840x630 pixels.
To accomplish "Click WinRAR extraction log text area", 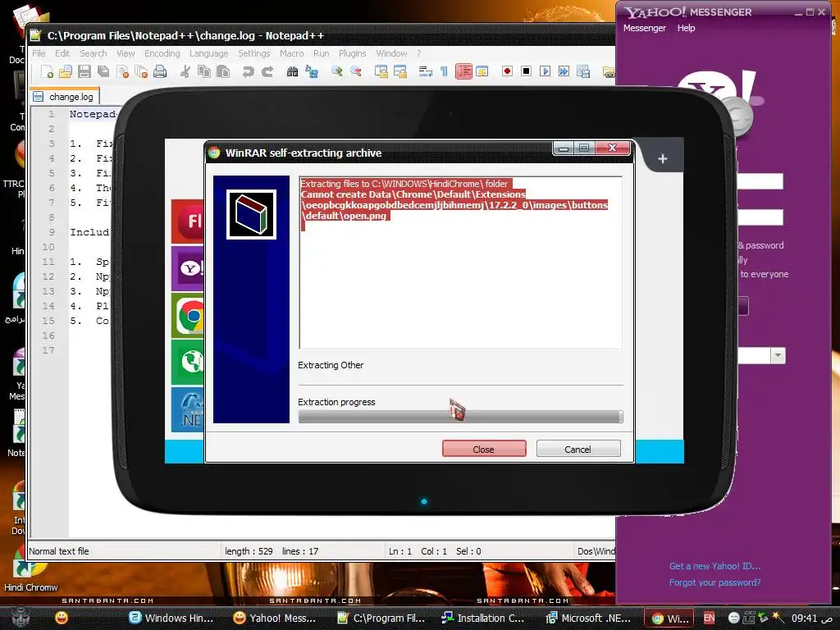I will click(461, 262).
